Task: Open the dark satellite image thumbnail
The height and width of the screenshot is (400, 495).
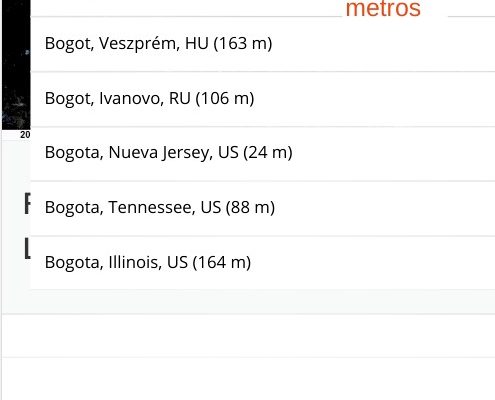Action: [x=16, y=65]
